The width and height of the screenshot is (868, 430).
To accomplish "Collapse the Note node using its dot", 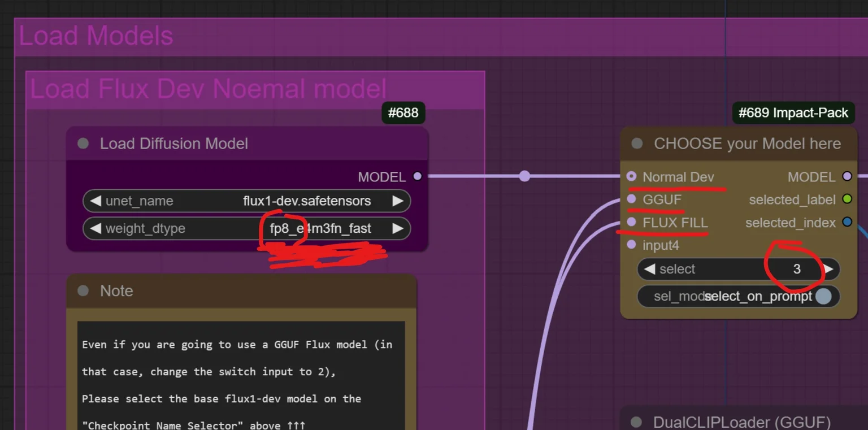I will coord(83,291).
